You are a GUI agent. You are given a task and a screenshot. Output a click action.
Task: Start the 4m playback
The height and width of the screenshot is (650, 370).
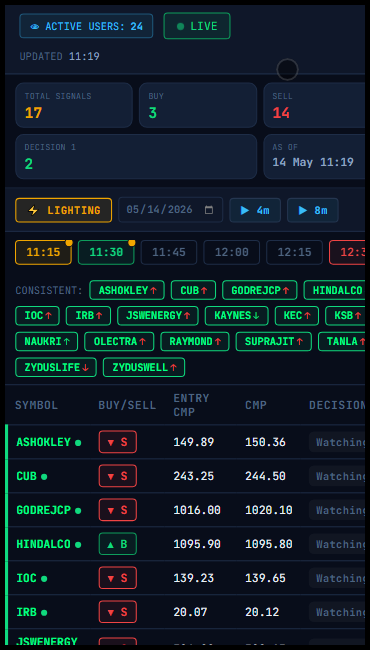255,211
